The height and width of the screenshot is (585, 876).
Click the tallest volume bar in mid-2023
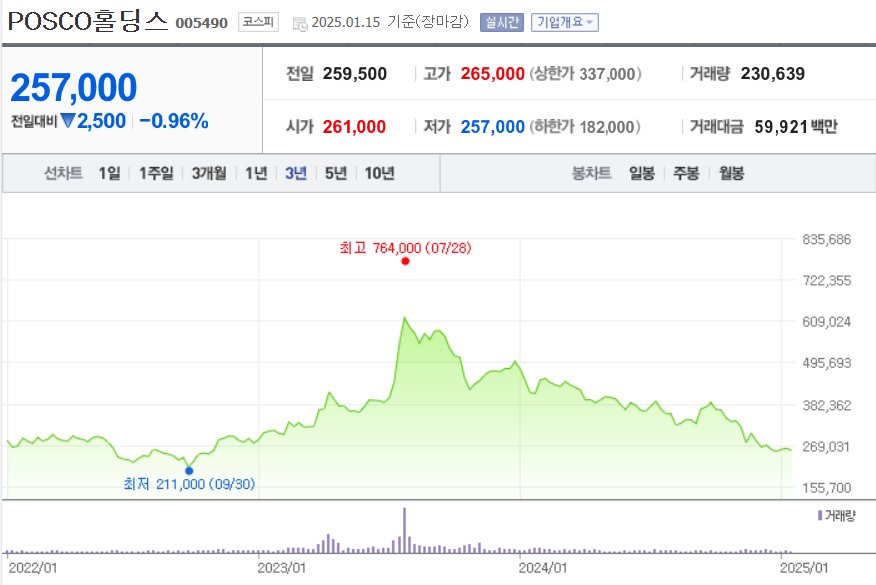click(404, 530)
